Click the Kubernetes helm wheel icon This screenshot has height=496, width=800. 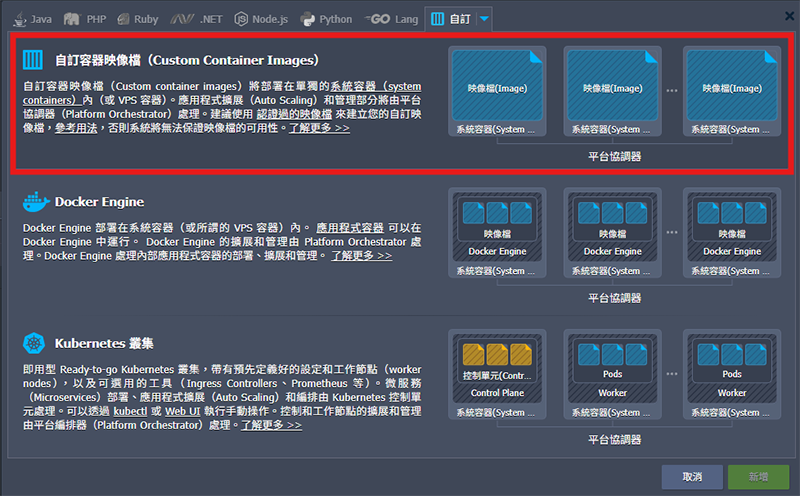[34, 343]
